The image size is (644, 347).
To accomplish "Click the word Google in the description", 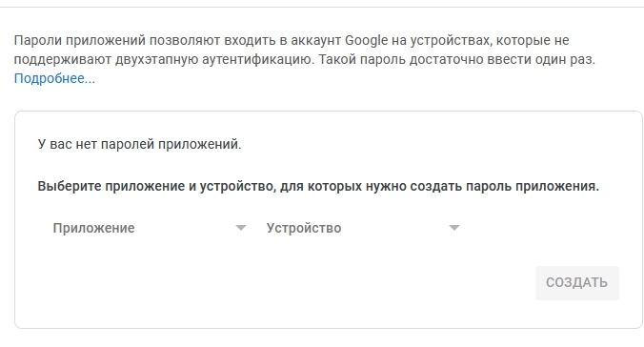I will point(367,40).
